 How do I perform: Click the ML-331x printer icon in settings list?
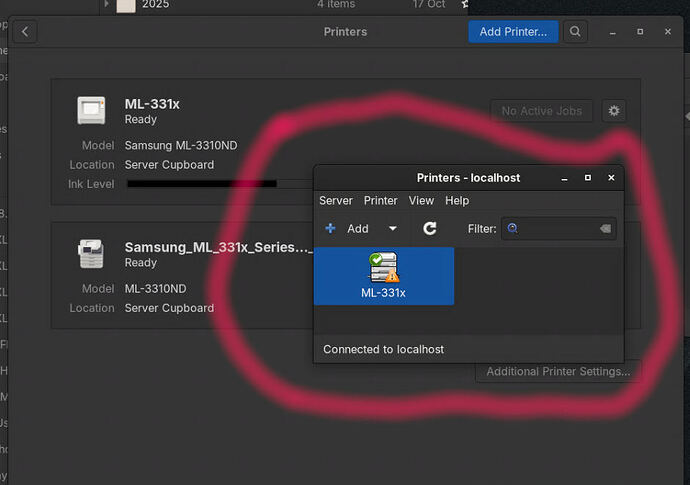pyautogui.click(x=91, y=110)
